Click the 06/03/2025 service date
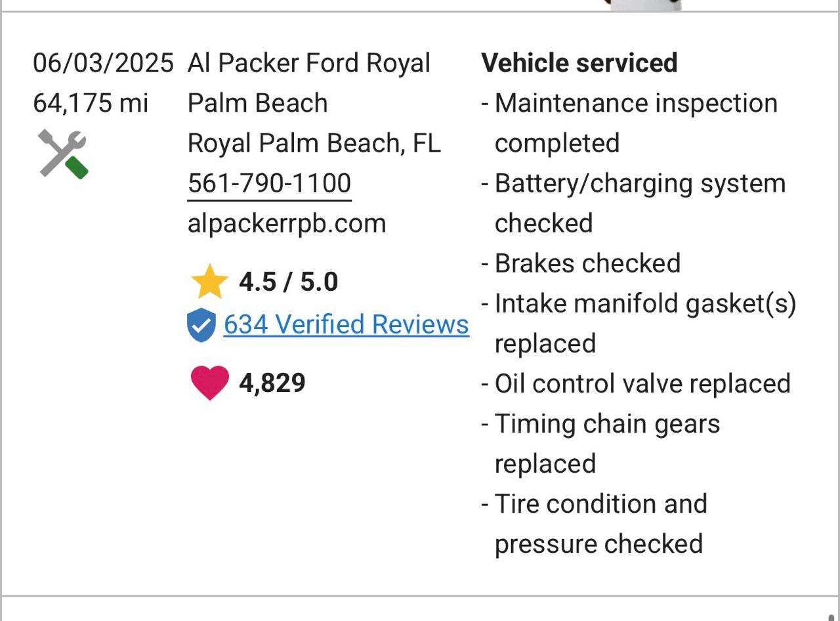840x621 pixels. [104, 62]
